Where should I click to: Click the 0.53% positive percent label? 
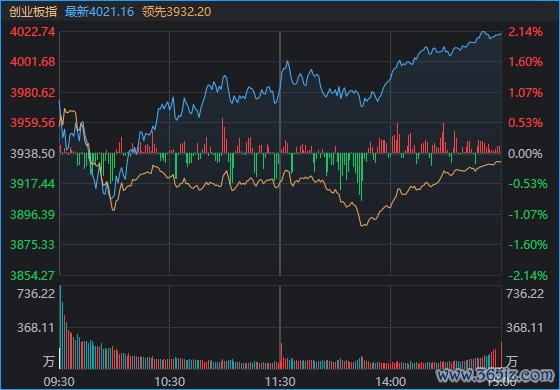tap(525, 123)
